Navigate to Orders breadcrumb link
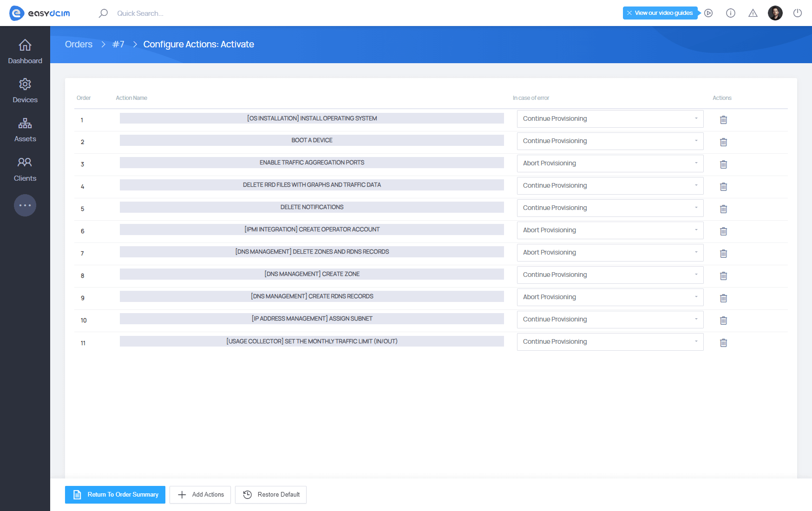The height and width of the screenshot is (511, 812). pyautogui.click(x=79, y=44)
